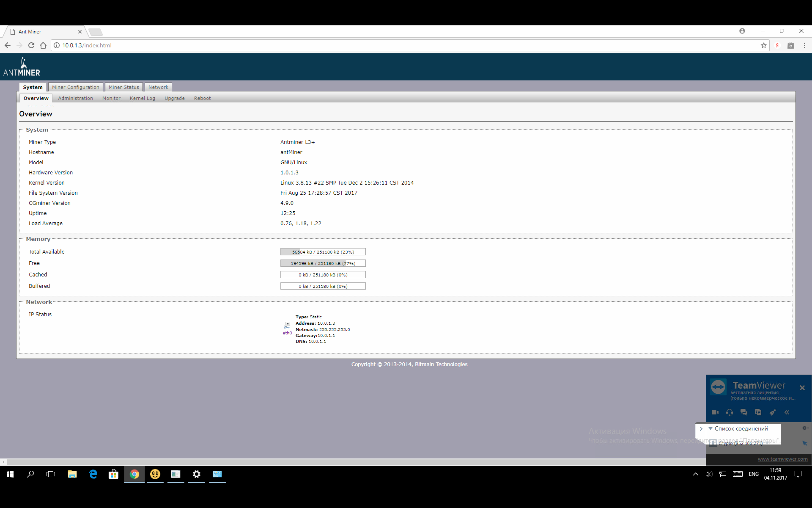
Task: Reload the page with the refresh icon
Action: [x=31, y=45]
